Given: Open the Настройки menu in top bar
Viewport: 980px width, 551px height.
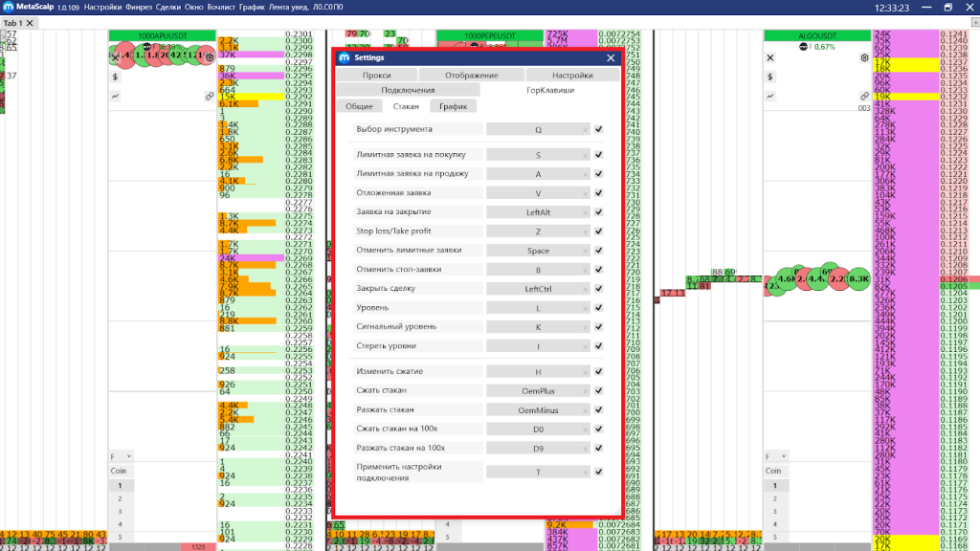Looking at the screenshot, I should [x=102, y=7].
